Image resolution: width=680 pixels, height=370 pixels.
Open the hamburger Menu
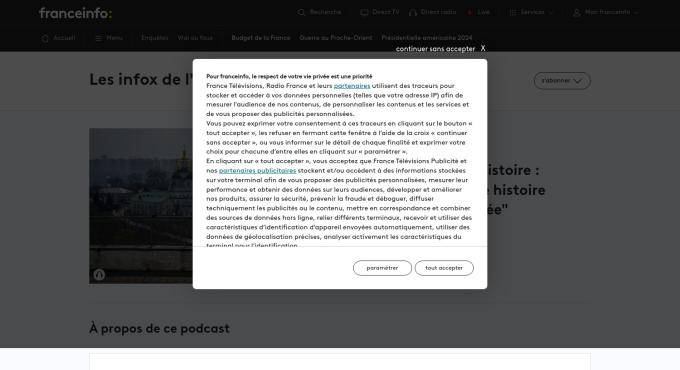click(109, 38)
